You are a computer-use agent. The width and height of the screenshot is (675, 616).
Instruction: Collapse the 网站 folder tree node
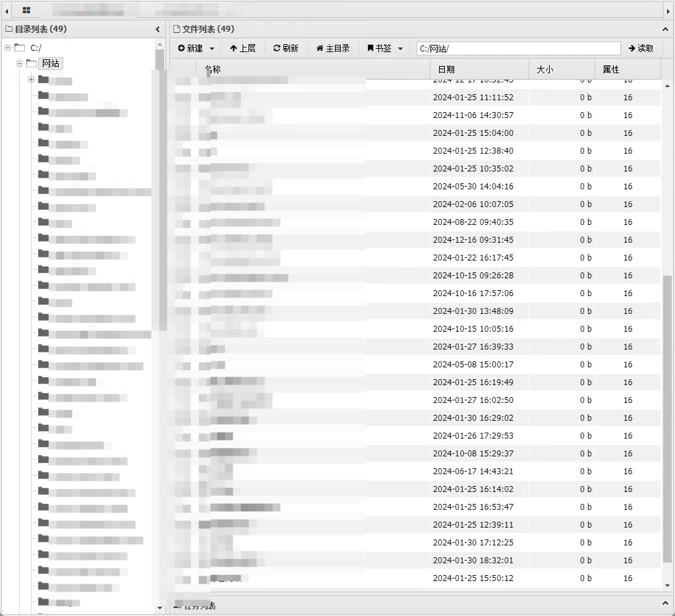point(20,63)
